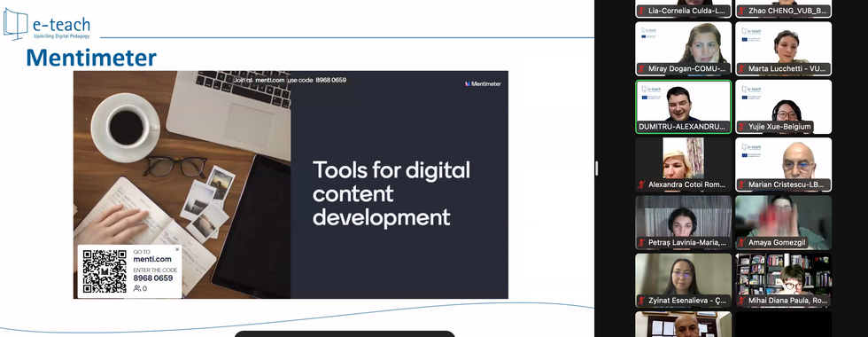Click the blue 'Mentimeter' slide heading

[91, 58]
